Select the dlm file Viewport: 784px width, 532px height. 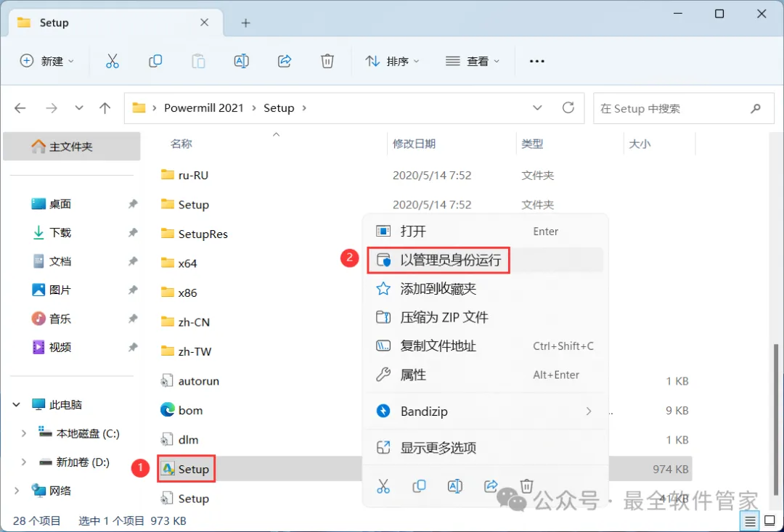click(x=179, y=440)
